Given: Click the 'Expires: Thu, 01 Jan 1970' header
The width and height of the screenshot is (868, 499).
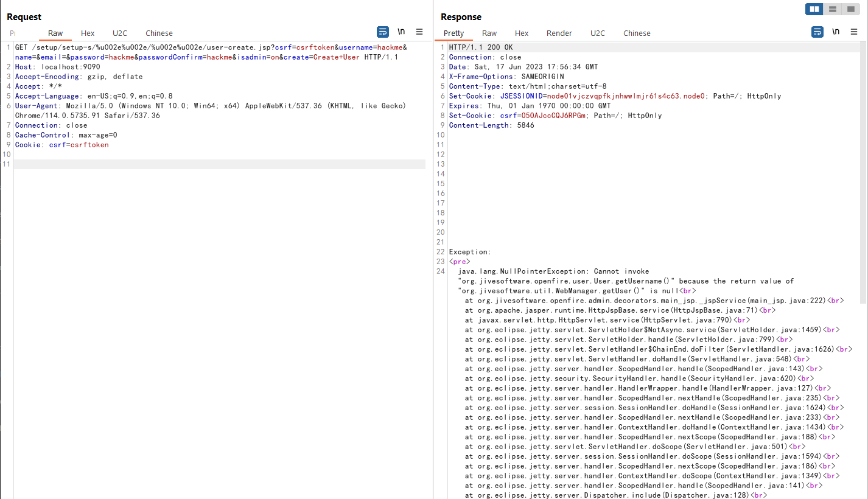Looking at the screenshot, I should click(530, 106).
